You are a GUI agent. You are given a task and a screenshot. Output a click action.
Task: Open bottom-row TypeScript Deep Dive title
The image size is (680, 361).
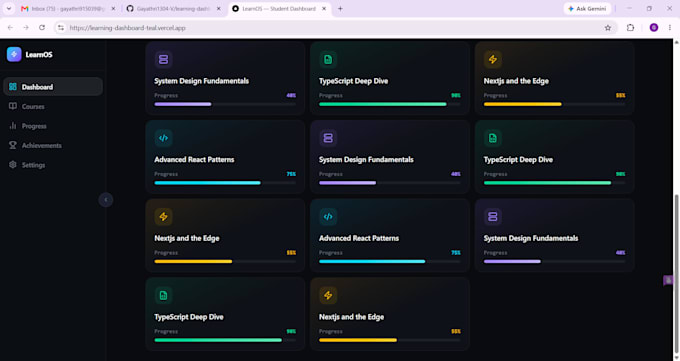click(x=189, y=317)
